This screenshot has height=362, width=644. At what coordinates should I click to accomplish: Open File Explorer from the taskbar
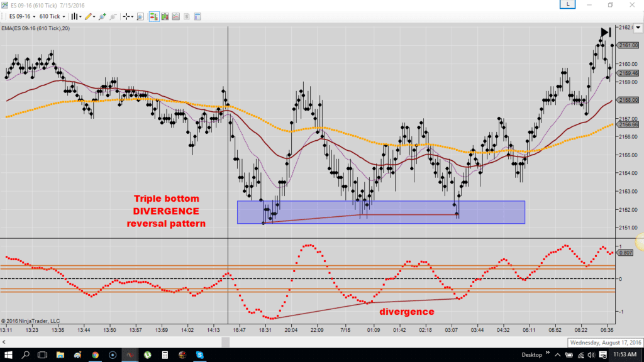60,354
